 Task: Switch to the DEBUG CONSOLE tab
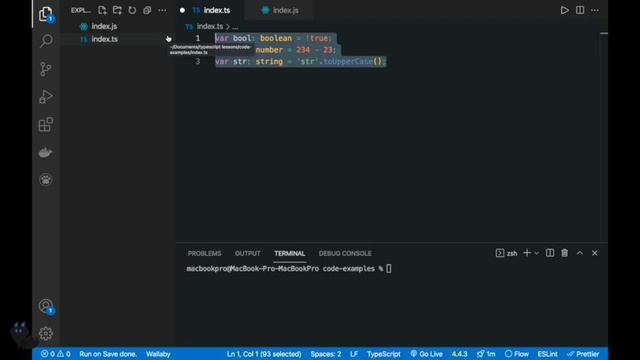(x=345, y=253)
